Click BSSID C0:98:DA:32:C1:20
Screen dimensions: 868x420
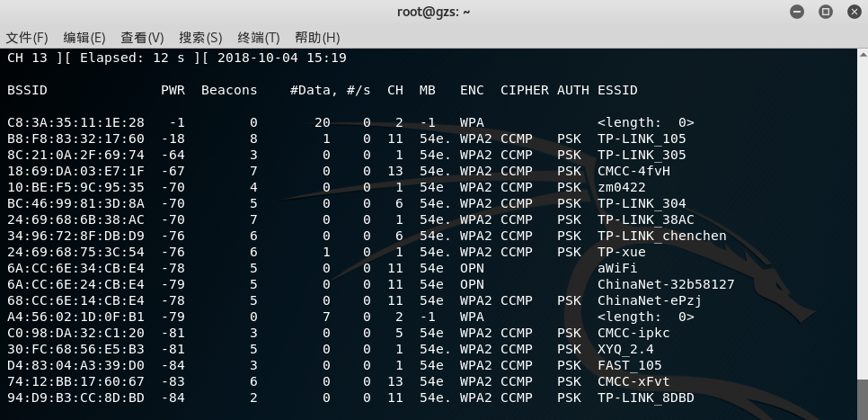(75, 333)
